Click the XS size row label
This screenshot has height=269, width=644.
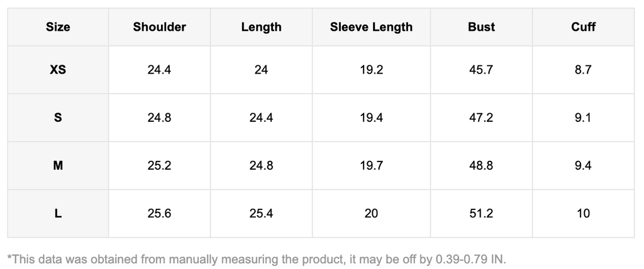coord(58,70)
